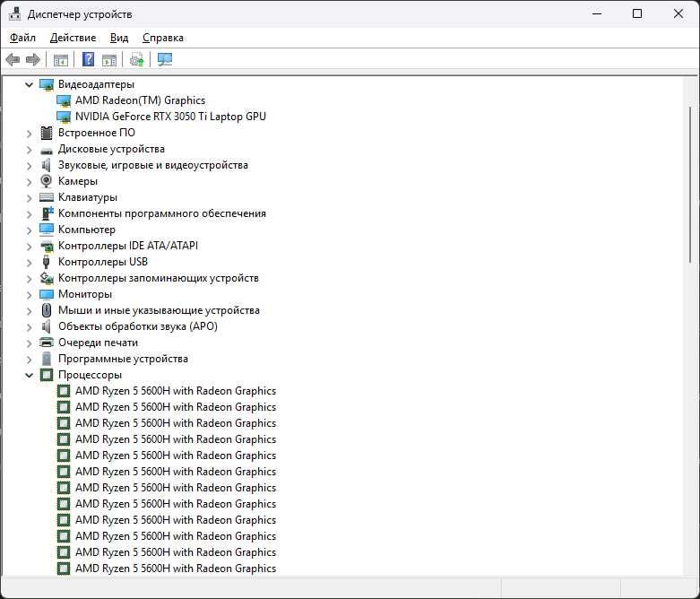The image size is (700, 599).
Task: Select the Камеры label
Action: point(78,181)
